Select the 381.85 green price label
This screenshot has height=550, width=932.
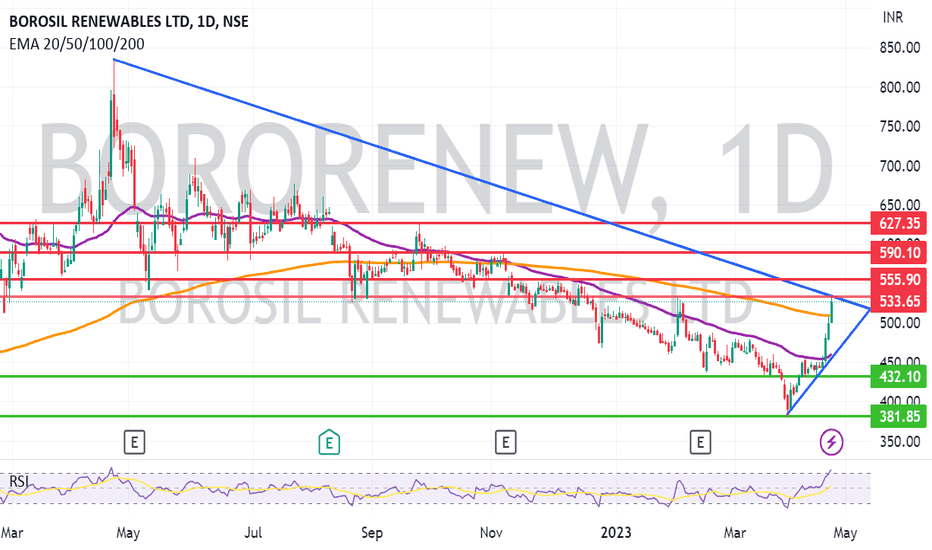click(x=899, y=416)
